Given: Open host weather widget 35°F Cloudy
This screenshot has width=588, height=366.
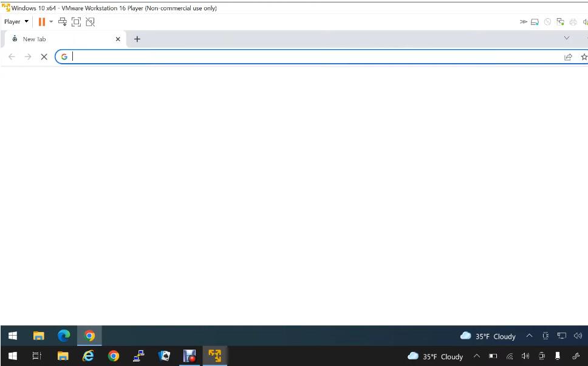Looking at the screenshot, I should pyautogui.click(x=436, y=356).
